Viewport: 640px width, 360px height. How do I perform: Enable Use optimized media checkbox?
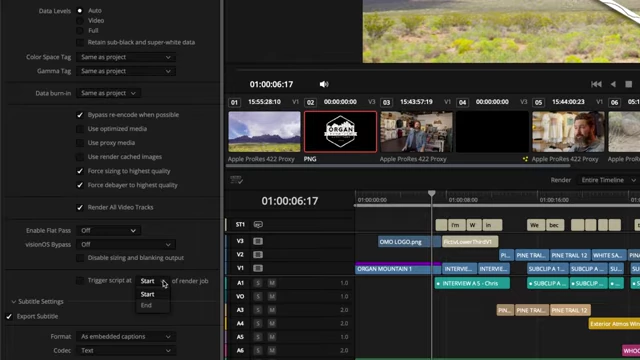80,129
